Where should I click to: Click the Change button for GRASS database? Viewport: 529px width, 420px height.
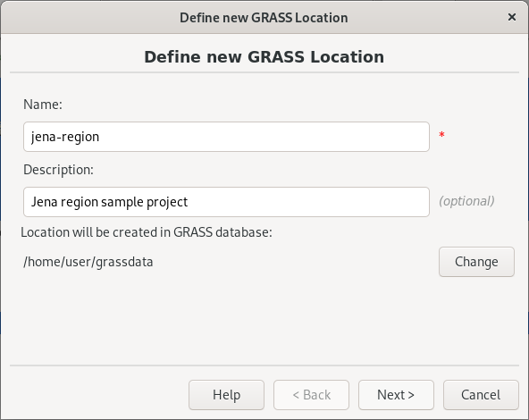[476, 262]
